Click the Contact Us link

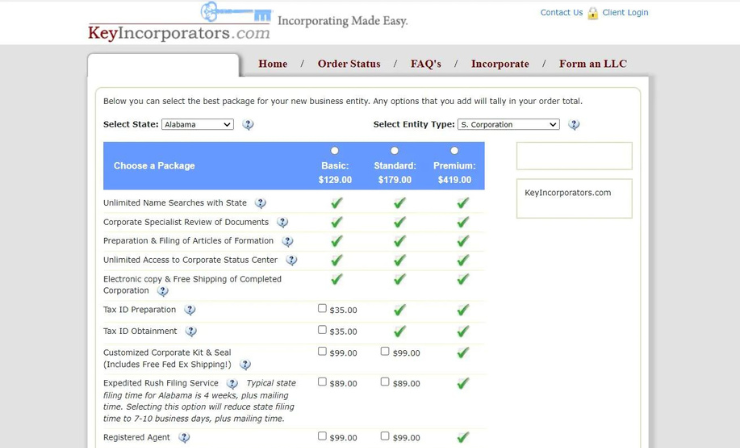pos(561,13)
